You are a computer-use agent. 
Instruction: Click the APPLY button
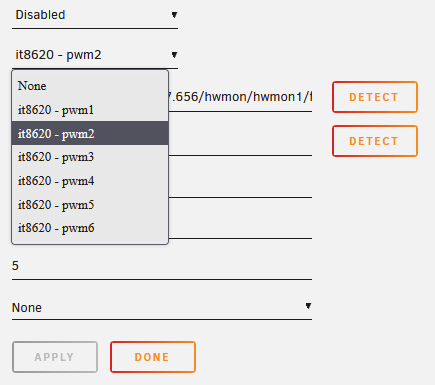tap(55, 357)
